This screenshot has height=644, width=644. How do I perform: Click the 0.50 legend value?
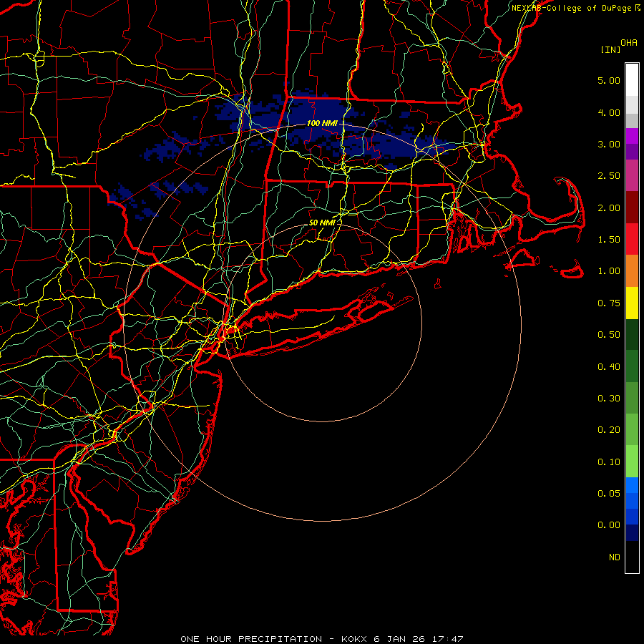(609, 335)
